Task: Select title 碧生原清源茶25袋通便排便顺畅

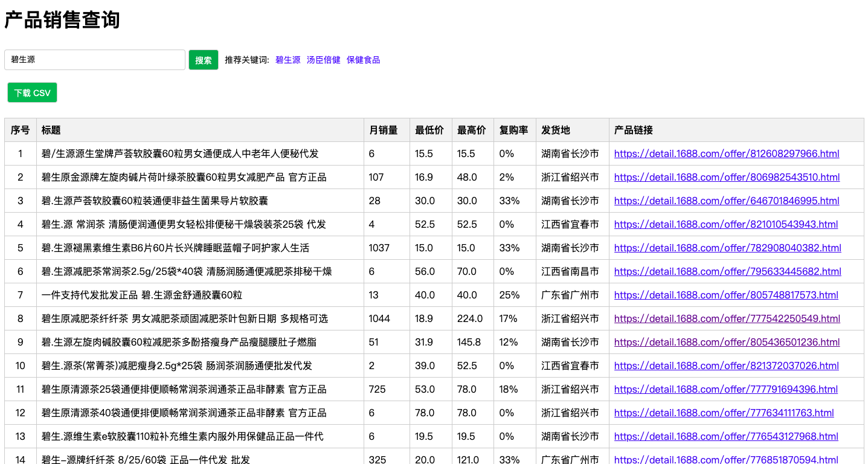Action: point(184,389)
